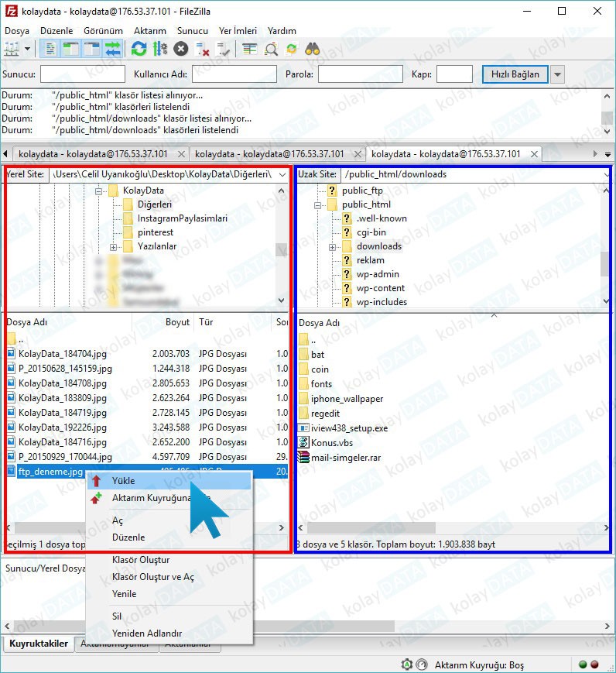Refresh the file and folder lists
This screenshot has width=616, height=673.
point(139,49)
